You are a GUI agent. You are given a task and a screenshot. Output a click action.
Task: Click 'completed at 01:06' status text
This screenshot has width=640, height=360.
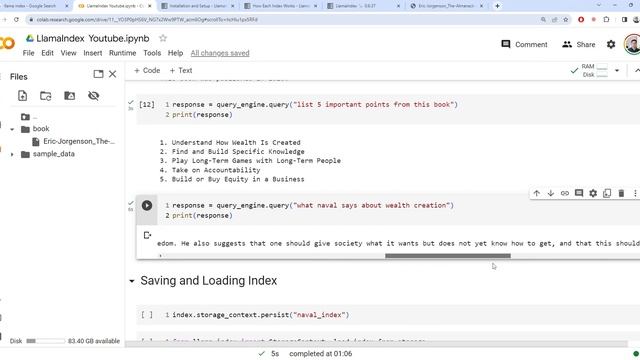click(x=320, y=353)
